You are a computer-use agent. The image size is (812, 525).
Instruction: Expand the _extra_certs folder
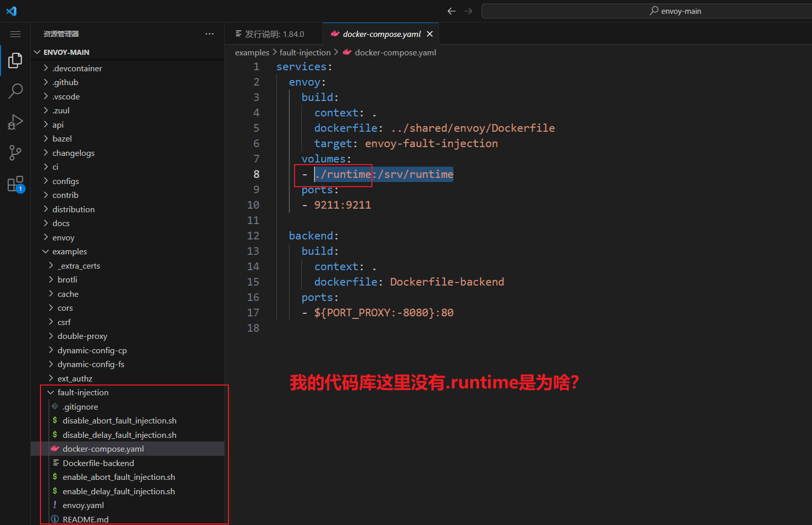pyautogui.click(x=128, y=266)
